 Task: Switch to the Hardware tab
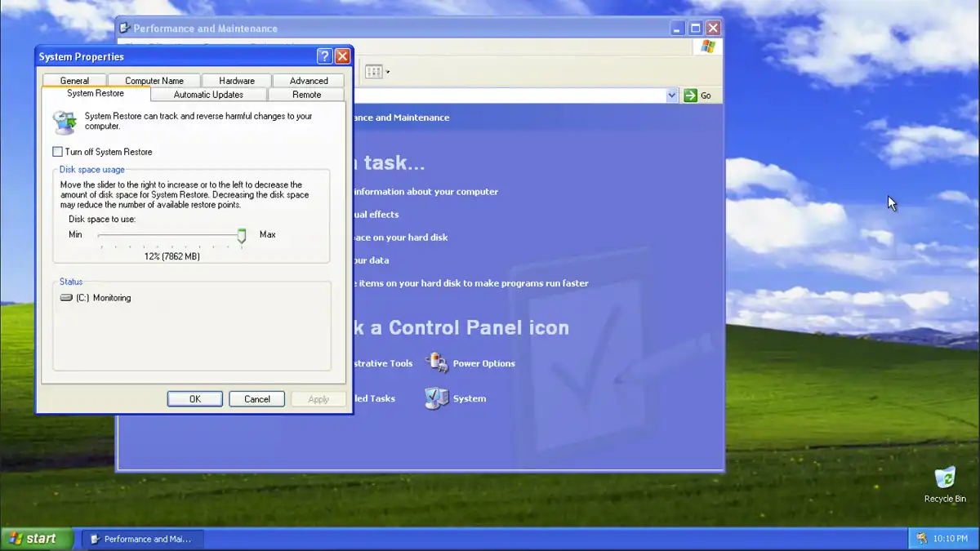[x=236, y=81]
